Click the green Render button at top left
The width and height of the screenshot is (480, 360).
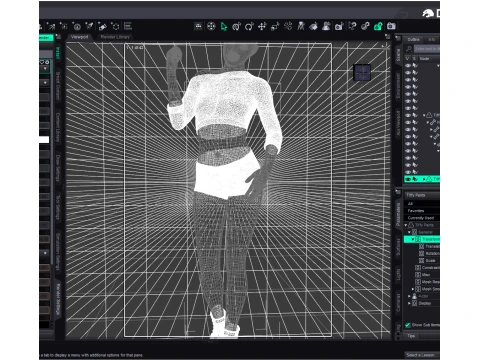(x=46, y=38)
